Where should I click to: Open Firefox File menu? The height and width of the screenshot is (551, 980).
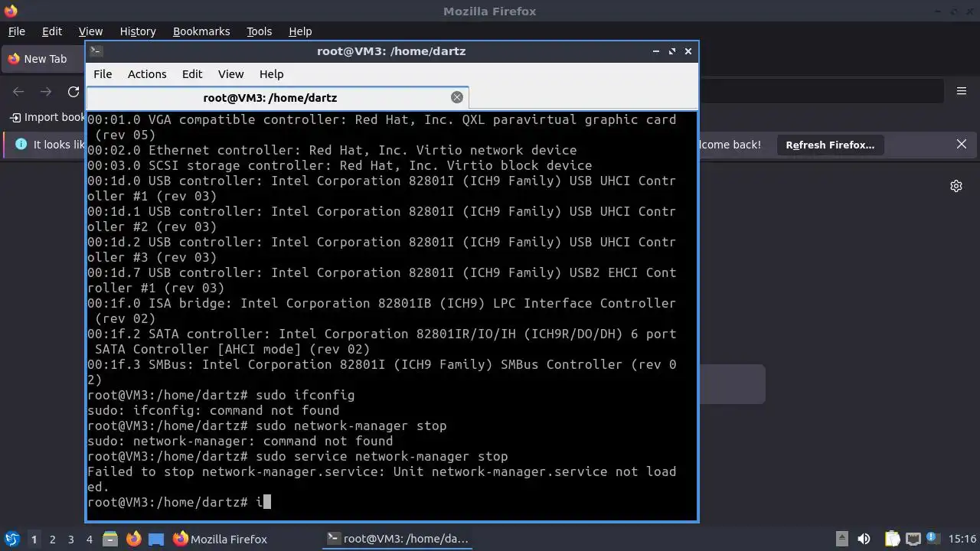click(16, 31)
